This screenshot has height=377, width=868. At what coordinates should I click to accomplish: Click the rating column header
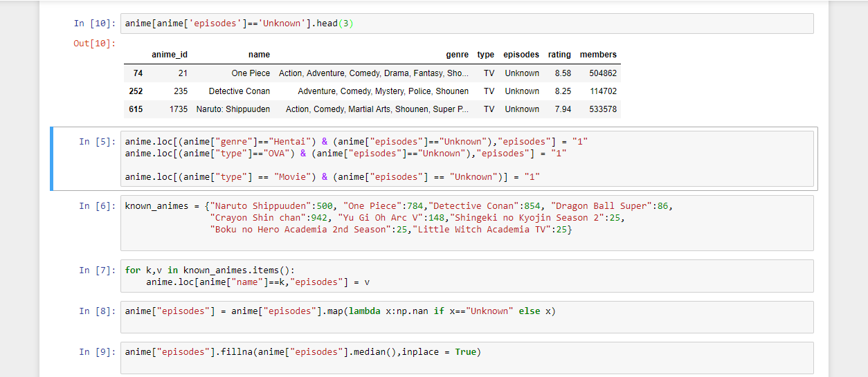pos(560,55)
